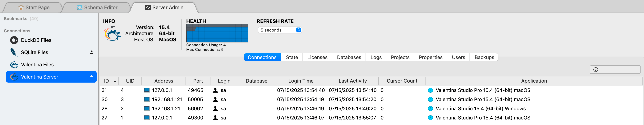Open the Users section tab

[458, 57]
